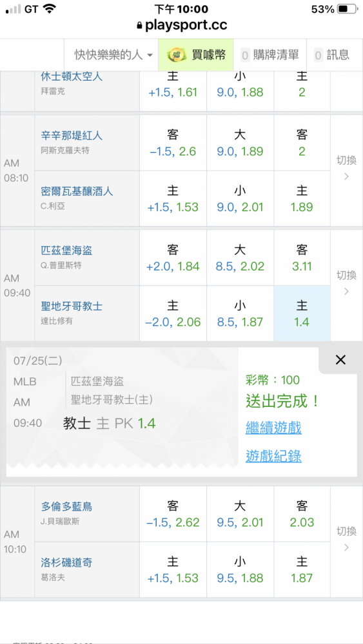The image size is (363, 644).
Task: Open the 快快樂樂的人 user dropdown
Action: point(113,55)
